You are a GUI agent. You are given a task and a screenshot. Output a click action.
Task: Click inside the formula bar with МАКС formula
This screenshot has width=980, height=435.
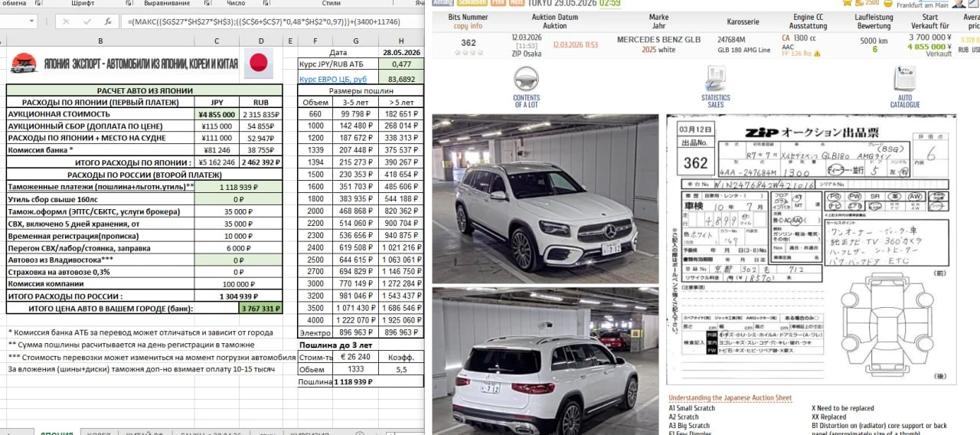(x=272, y=21)
